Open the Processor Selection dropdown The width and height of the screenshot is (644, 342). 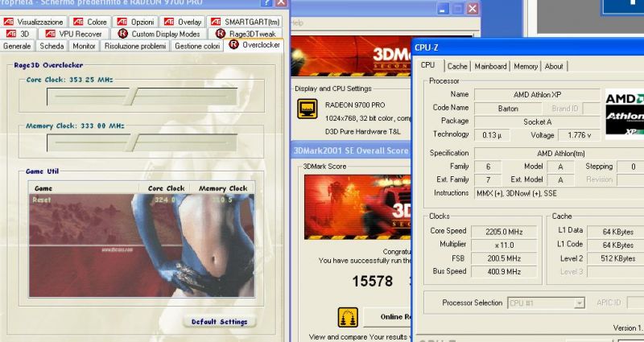(x=546, y=303)
